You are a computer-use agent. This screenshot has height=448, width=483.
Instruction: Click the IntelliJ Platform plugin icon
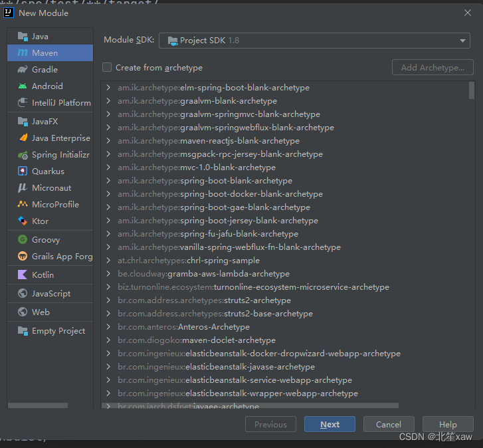[23, 102]
